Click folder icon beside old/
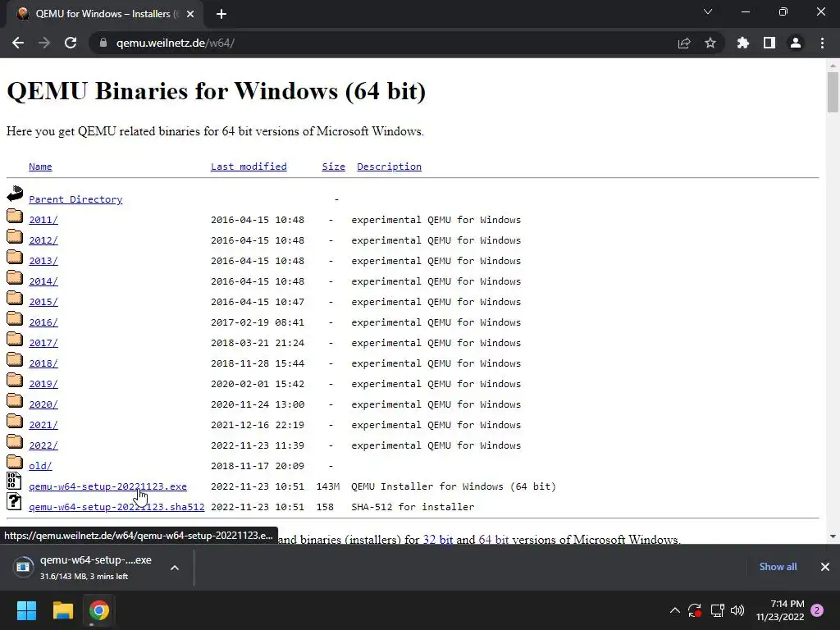The height and width of the screenshot is (630, 840). pyautogui.click(x=15, y=462)
